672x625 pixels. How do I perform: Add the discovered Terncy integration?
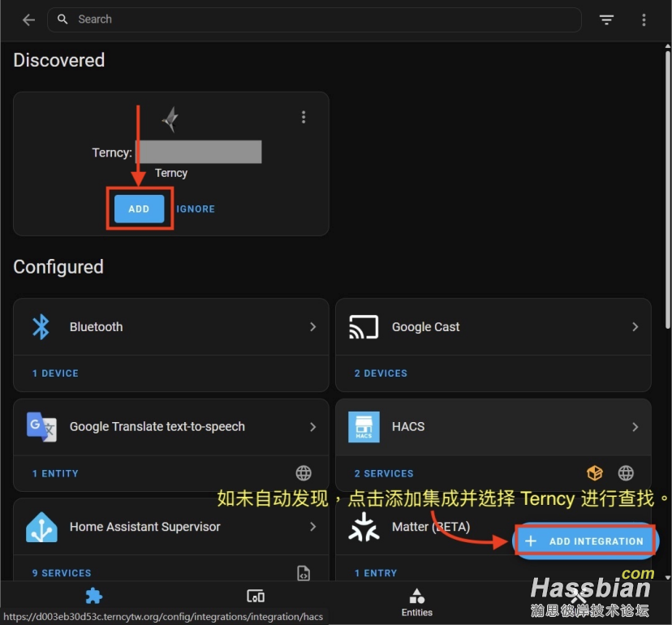coord(140,209)
